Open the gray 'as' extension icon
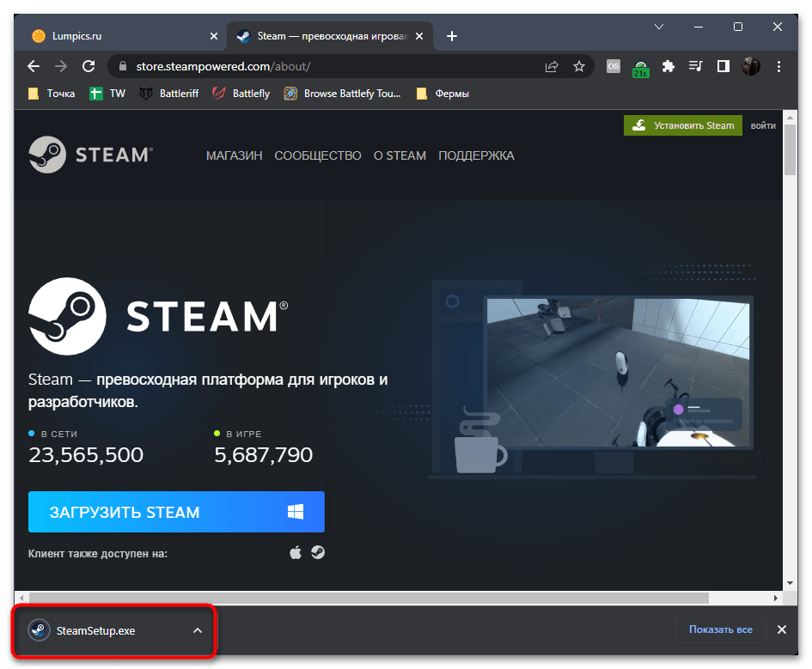The image size is (812, 669). tap(614, 66)
